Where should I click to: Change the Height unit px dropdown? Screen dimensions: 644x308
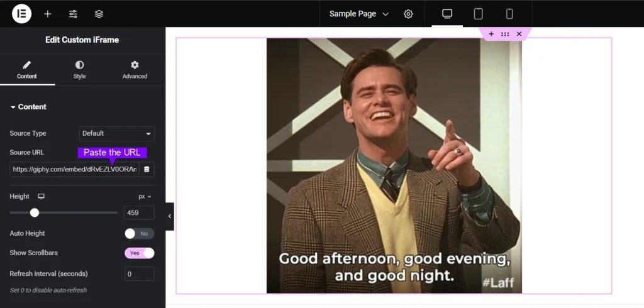pyautogui.click(x=145, y=197)
